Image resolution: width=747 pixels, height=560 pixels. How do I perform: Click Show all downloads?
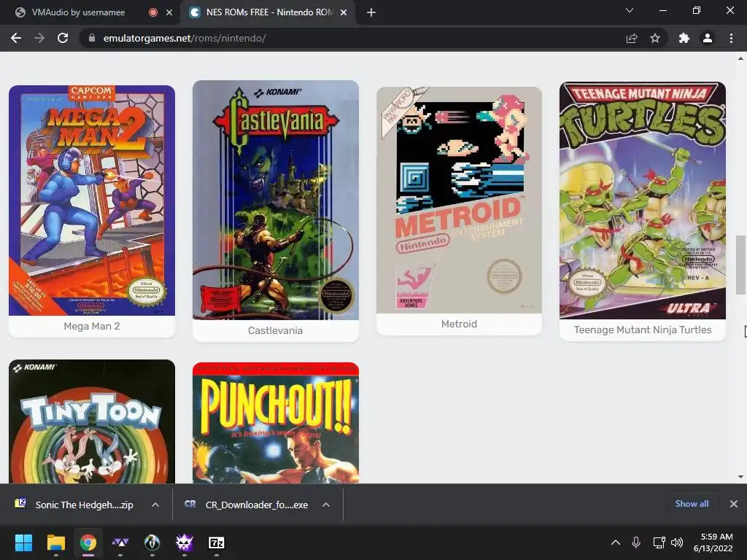click(692, 503)
